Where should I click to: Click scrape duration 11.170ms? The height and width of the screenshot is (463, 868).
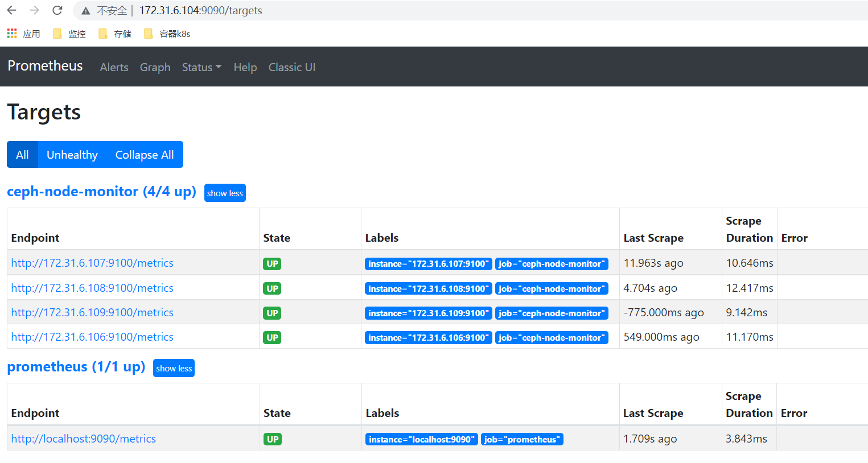[750, 337]
